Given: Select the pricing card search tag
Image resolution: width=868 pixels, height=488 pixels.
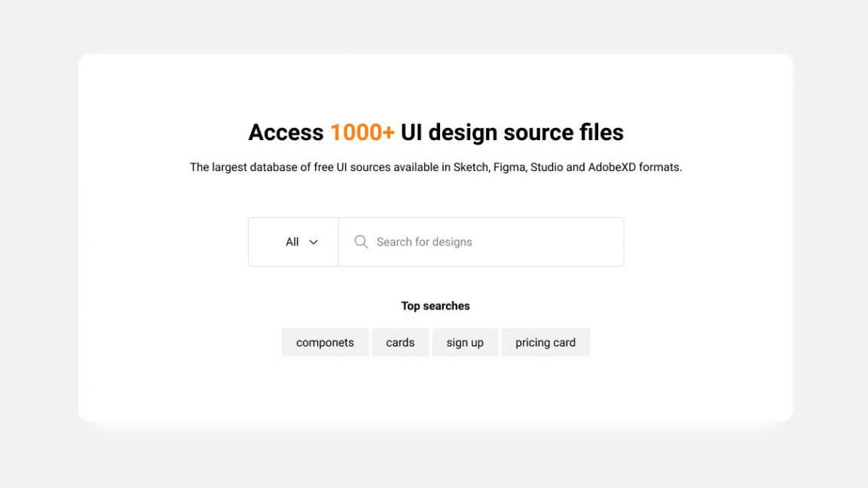Looking at the screenshot, I should (546, 343).
